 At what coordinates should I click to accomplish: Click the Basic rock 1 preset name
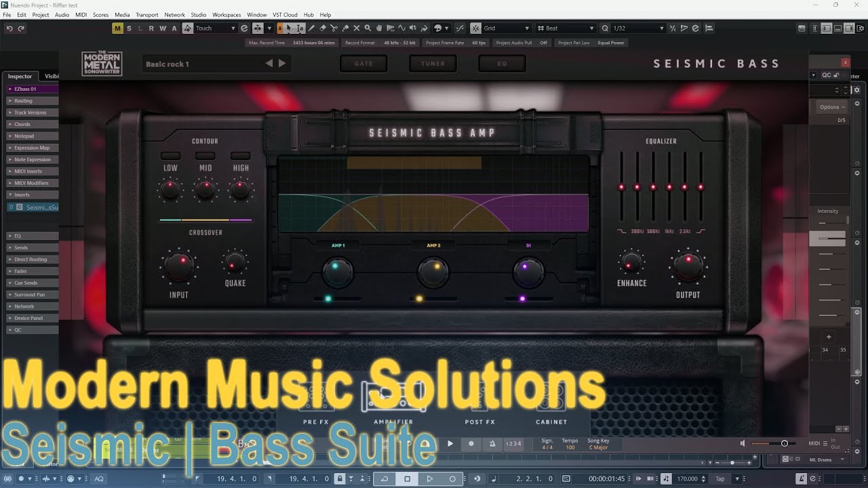[x=167, y=64]
